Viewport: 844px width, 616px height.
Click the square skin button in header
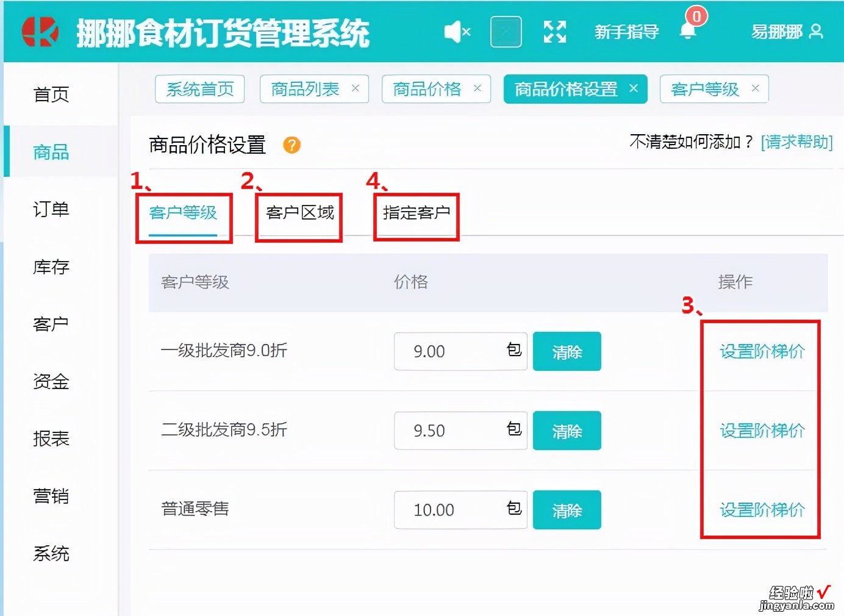[506, 32]
